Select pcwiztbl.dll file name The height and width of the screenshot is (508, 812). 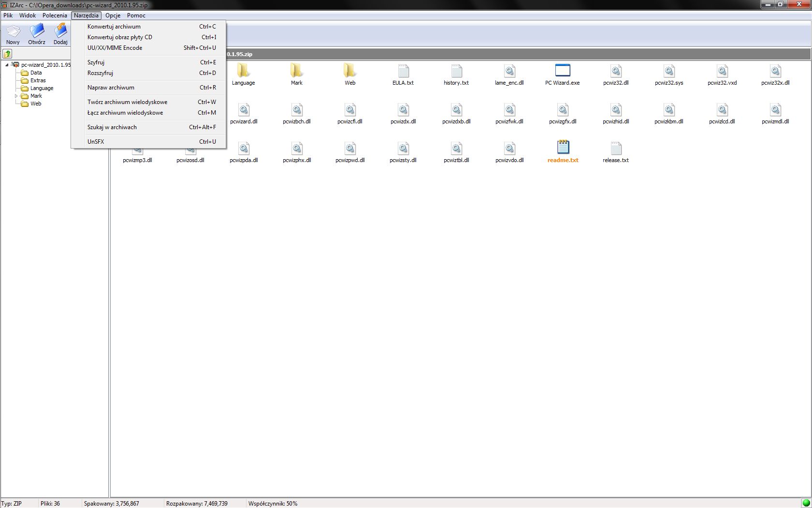(456, 160)
